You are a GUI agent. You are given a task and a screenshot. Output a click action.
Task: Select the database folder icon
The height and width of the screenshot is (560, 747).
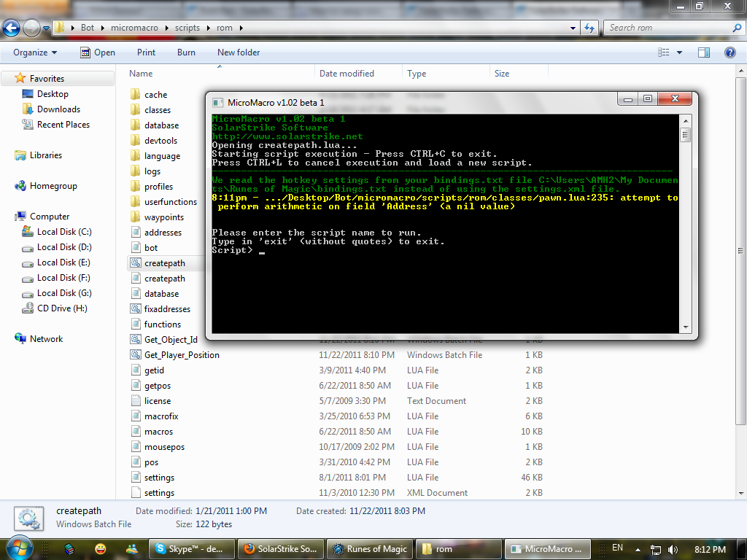coord(135,125)
